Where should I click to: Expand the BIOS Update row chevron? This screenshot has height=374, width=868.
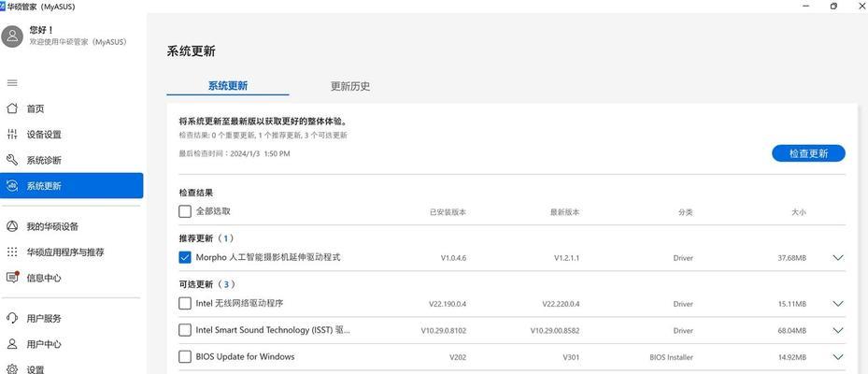[837, 357]
